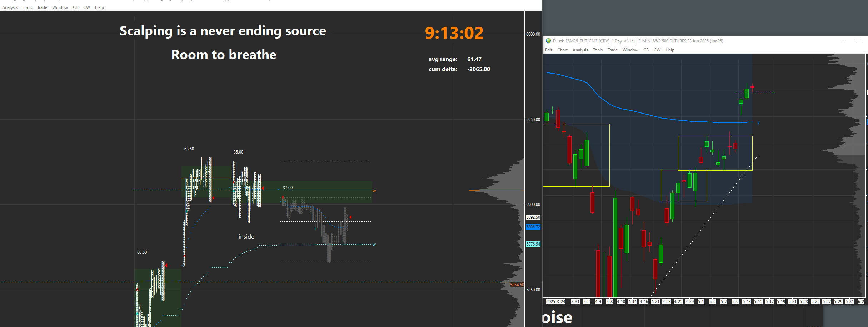868x327 pixels.
Task: Open Window menu in the left footprint chart window
Action: (60, 7)
